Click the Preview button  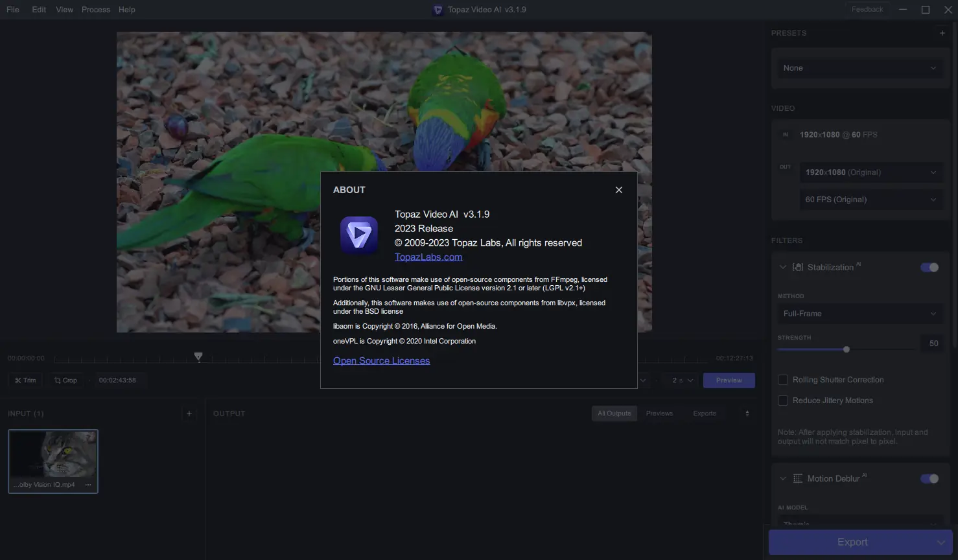click(729, 380)
